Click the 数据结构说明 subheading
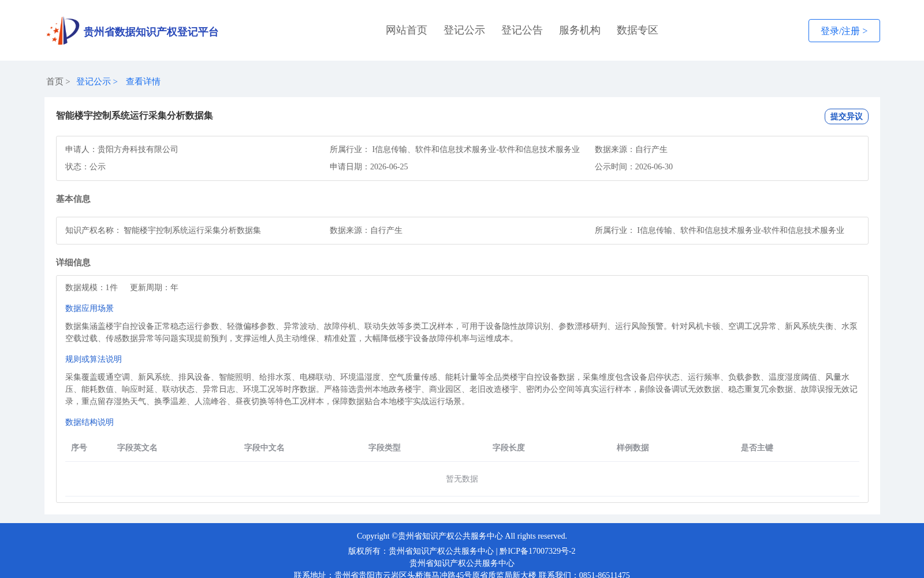Screen dimensions: 924x578 click(x=90, y=422)
